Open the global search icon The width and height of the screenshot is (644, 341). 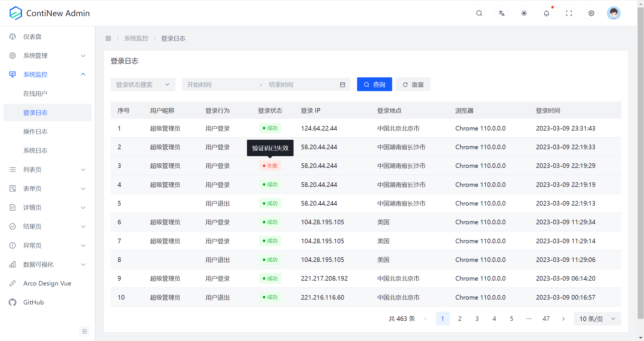coord(479,13)
